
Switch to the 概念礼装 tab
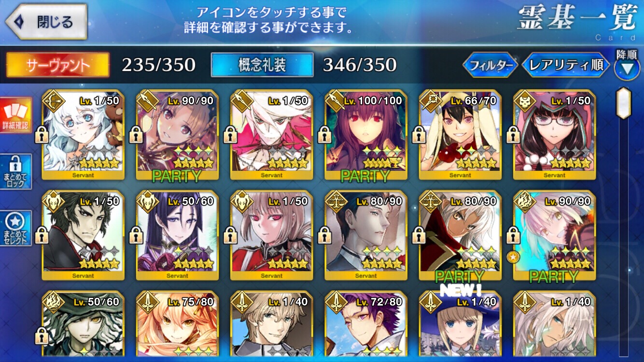(262, 65)
